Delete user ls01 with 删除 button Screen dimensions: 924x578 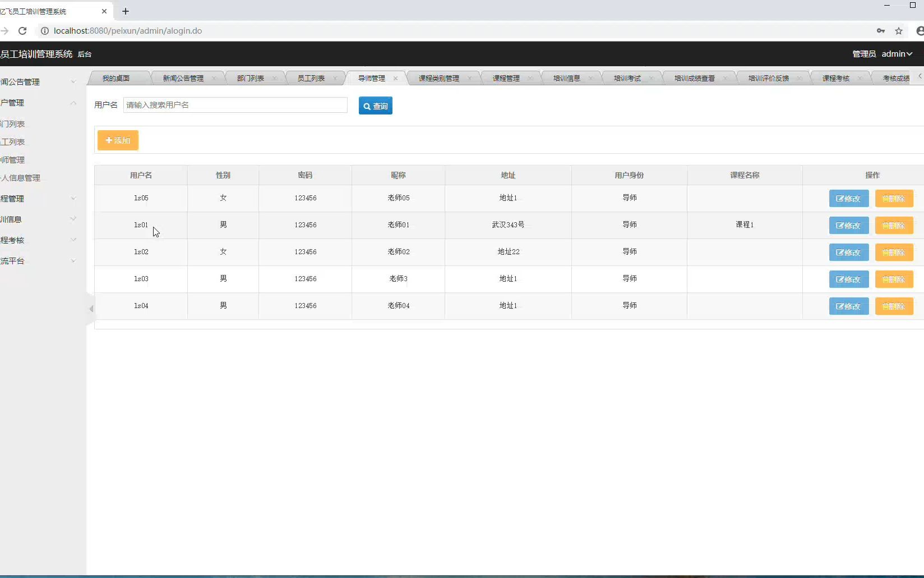tap(894, 226)
